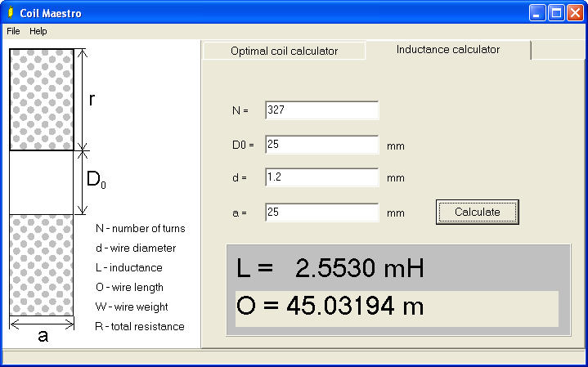Click the 'R - total resistance' legend
The width and height of the screenshot is (588, 367).
pyautogui.click(x=140, y=326)
